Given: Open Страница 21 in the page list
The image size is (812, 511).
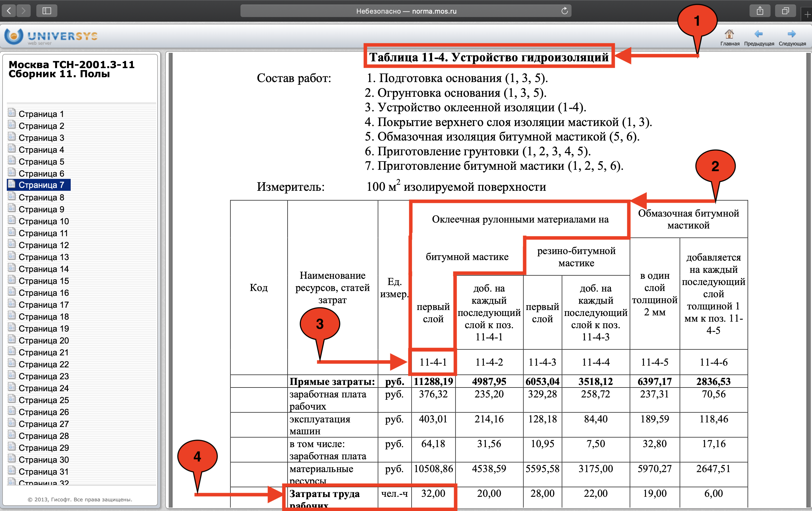Looking at the screenshot, I should click(x=43, y=352).
